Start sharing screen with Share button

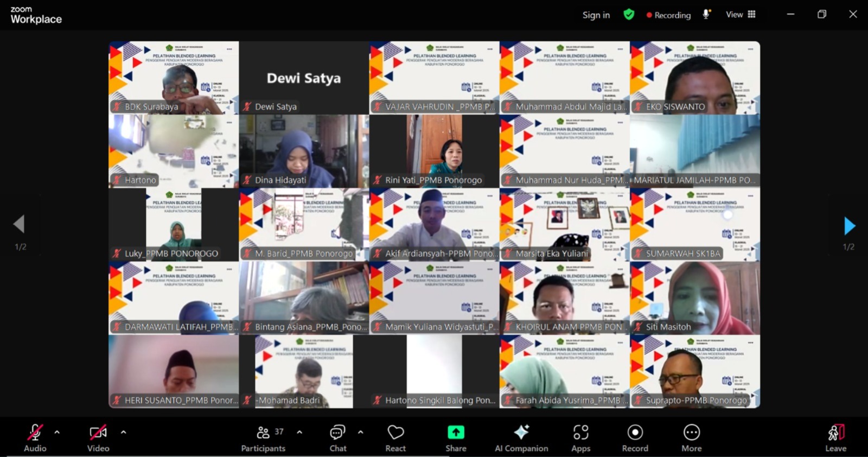tap(456, 439)
